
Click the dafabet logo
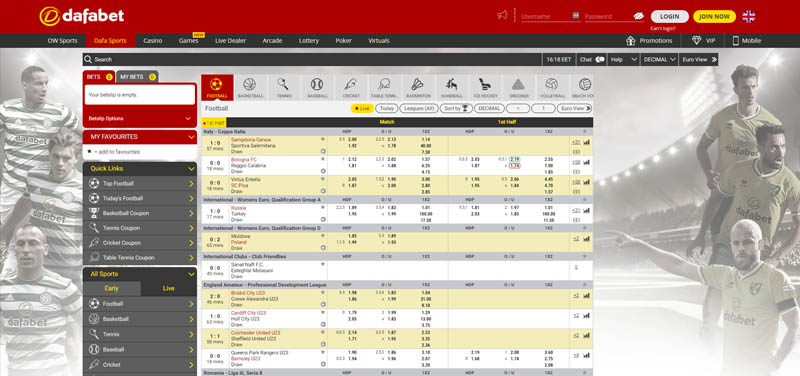[82, 16]
